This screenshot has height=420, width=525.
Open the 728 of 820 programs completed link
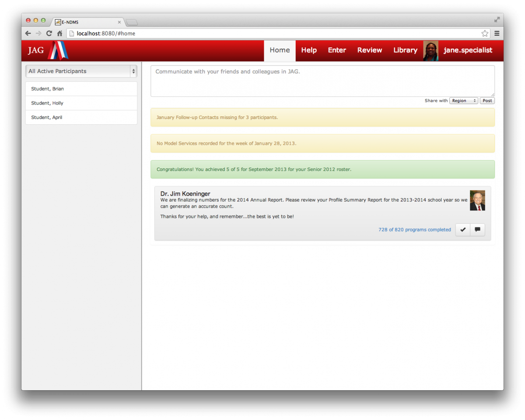(x=414, y=230)
